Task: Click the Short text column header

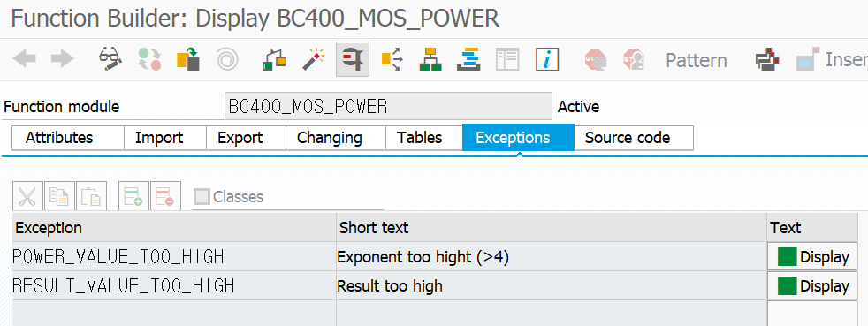Action: 552,227
